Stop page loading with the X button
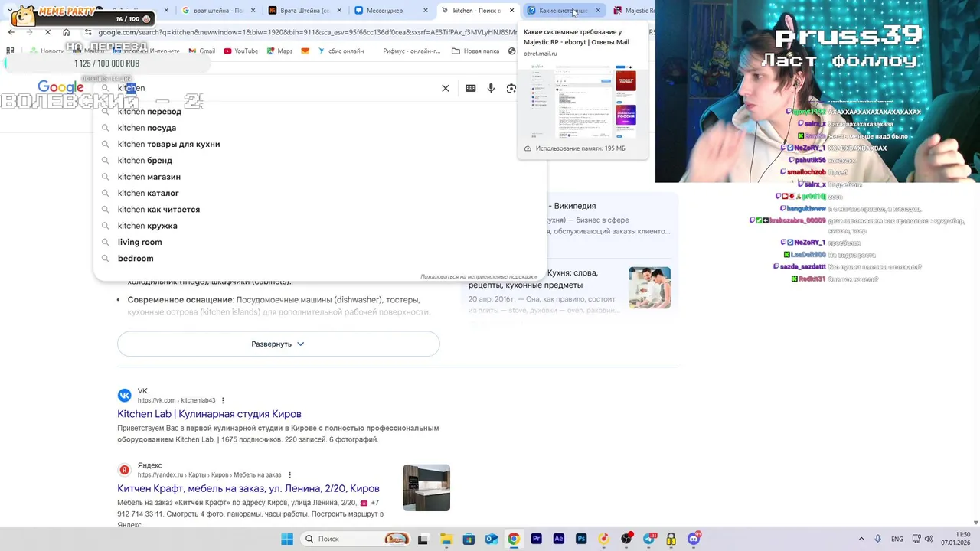The image size is (980, 551). 47,32
